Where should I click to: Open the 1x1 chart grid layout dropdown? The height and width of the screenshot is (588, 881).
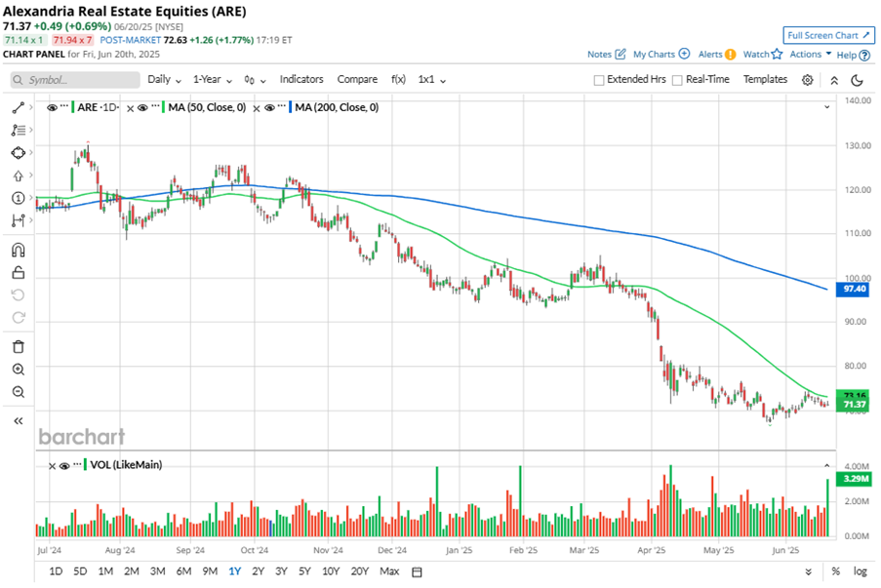click(431, 80)
